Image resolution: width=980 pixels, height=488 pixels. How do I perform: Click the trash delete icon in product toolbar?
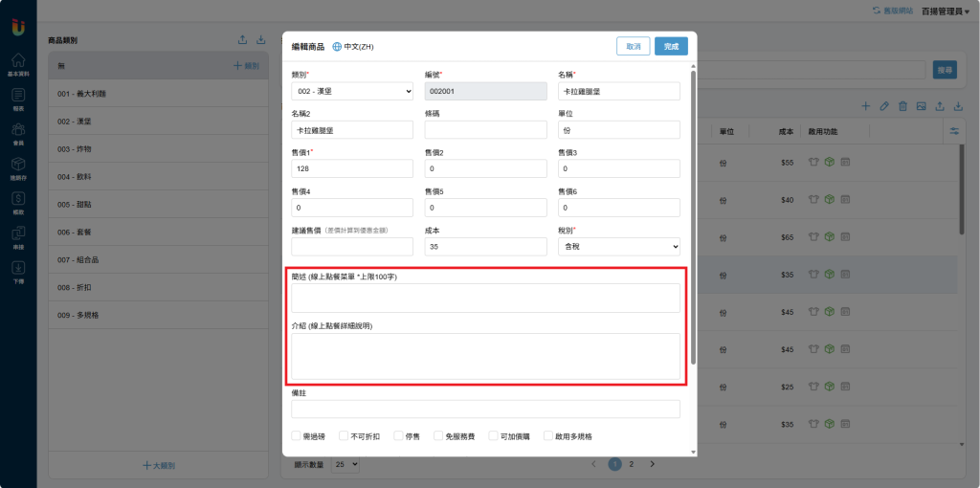pos(902,106)
